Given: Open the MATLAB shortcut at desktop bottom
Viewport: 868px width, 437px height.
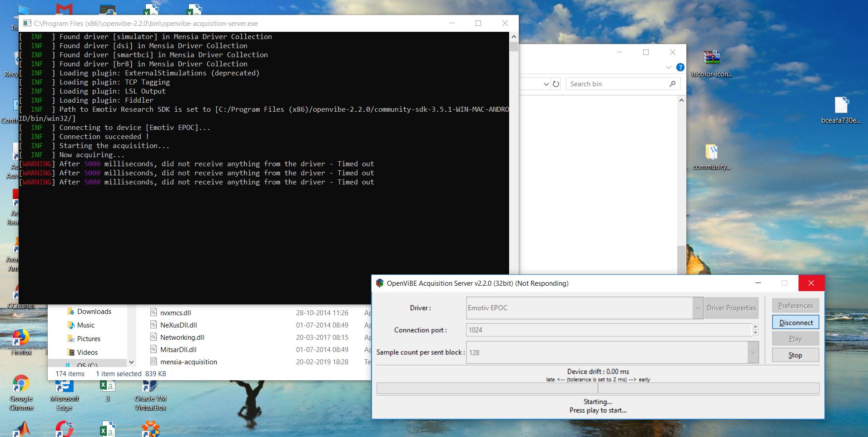Looking at the screenshot, I should tap(21, 429).
